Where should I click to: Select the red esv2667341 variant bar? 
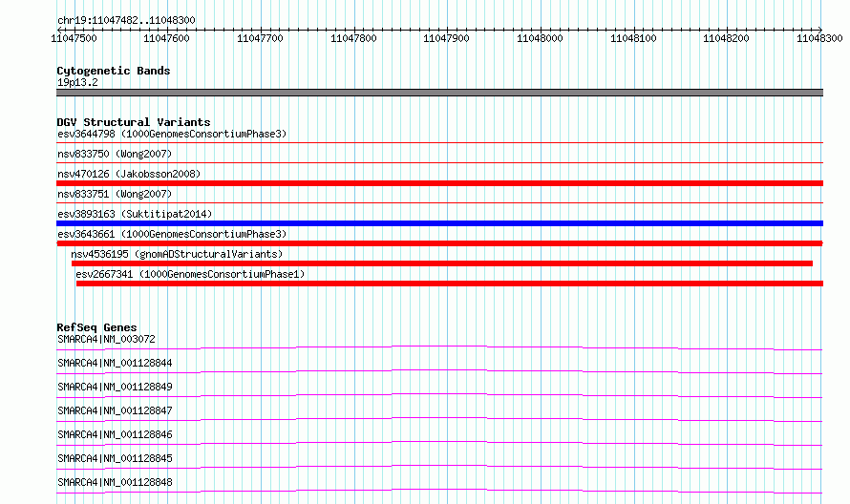[x=450, y=283]
